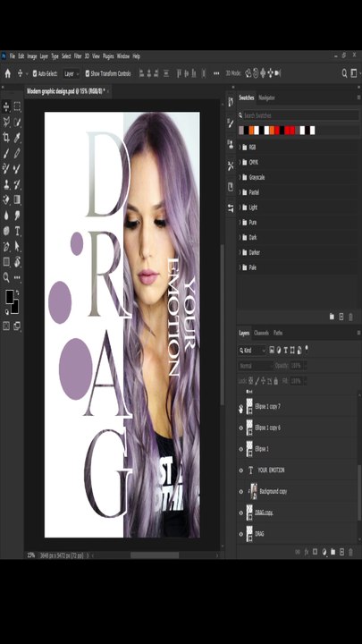Switch to the Navigator tab
362x644 pixels.
click(x=266, y=97)
